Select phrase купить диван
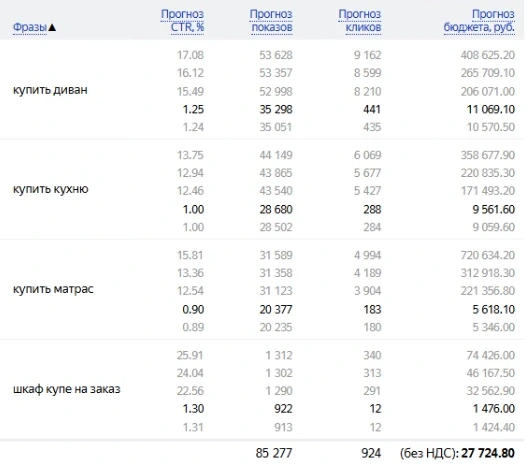The height and width of the screenshot is (464, 528). coord(50,90)
